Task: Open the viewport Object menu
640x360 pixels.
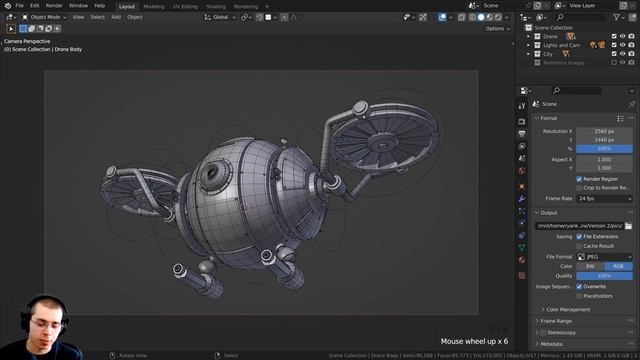Action: (135, 17)
